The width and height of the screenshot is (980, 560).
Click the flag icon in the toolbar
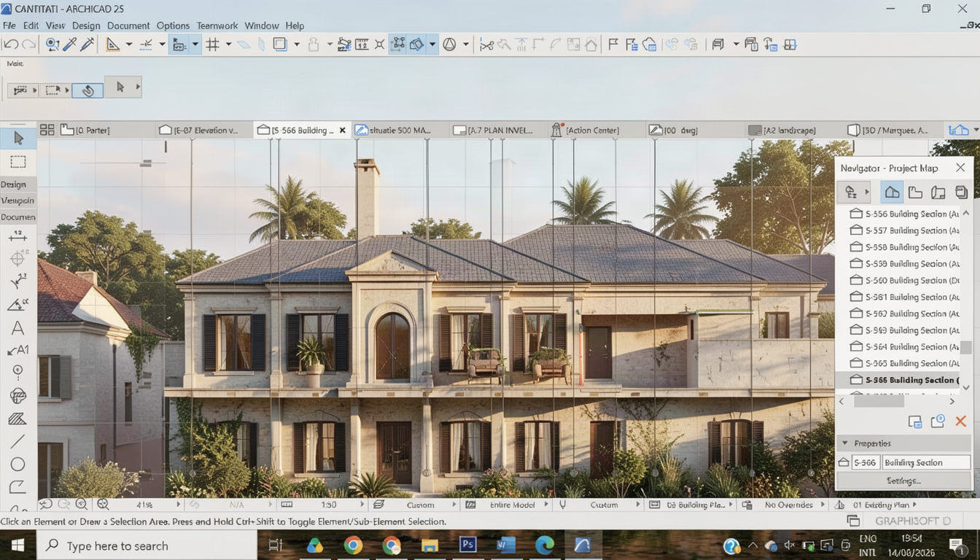point(613,44)
